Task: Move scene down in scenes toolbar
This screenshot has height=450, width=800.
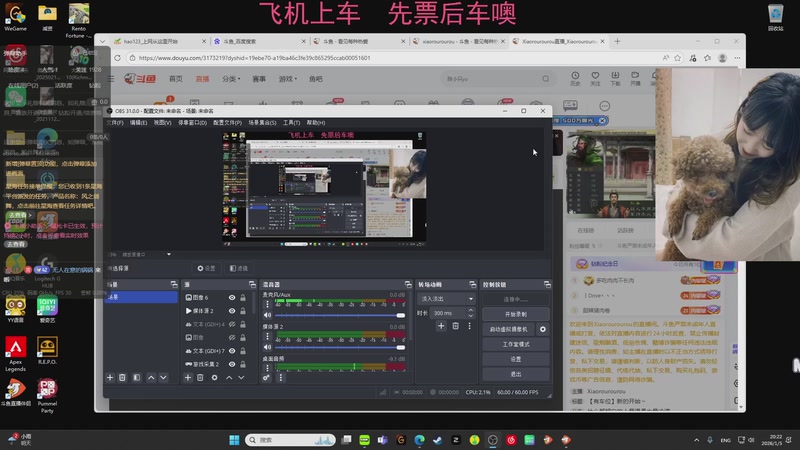Action: (x=163, y=378)
